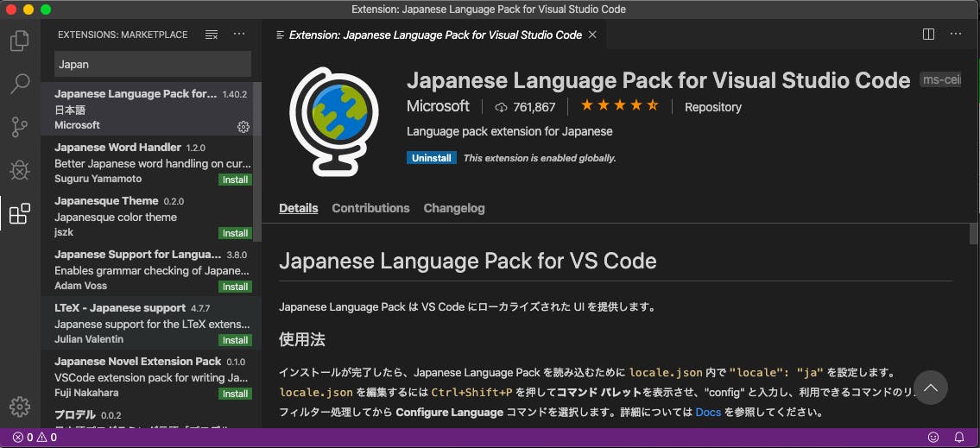This screenshot has width=980, height=448.
Task: Click the ms-ceintl identifier badge
Action: [940, 80]
